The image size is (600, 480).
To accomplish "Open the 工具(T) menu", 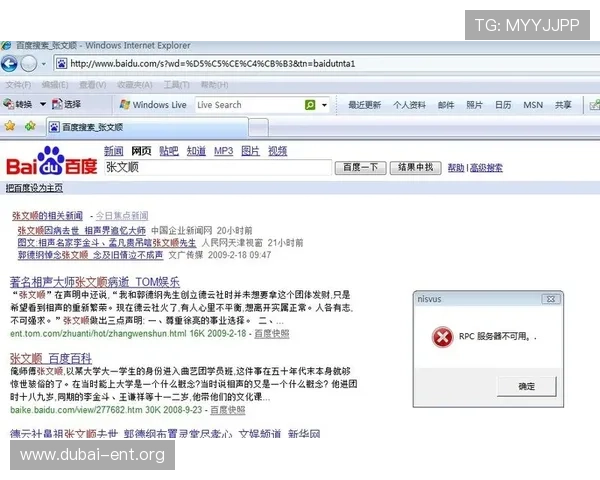I will pos(176,85).
